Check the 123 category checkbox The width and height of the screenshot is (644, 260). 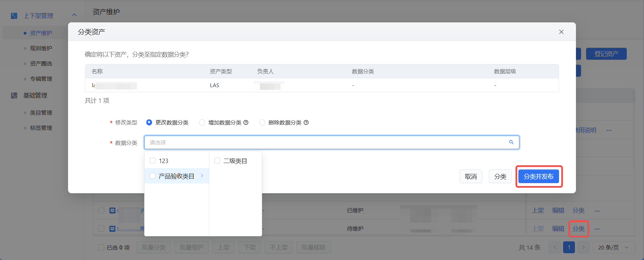(x=153, y=161)
